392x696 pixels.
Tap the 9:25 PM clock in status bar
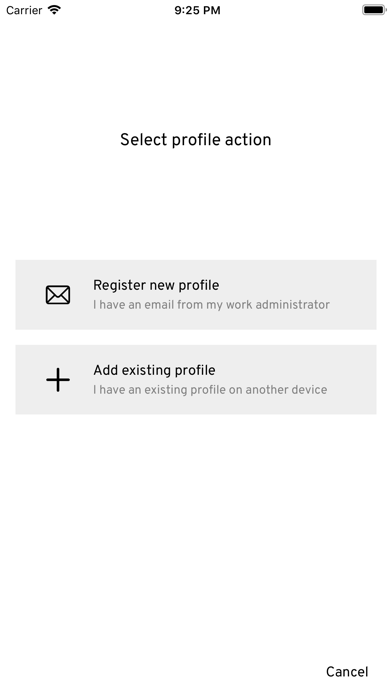pos(197,10)
